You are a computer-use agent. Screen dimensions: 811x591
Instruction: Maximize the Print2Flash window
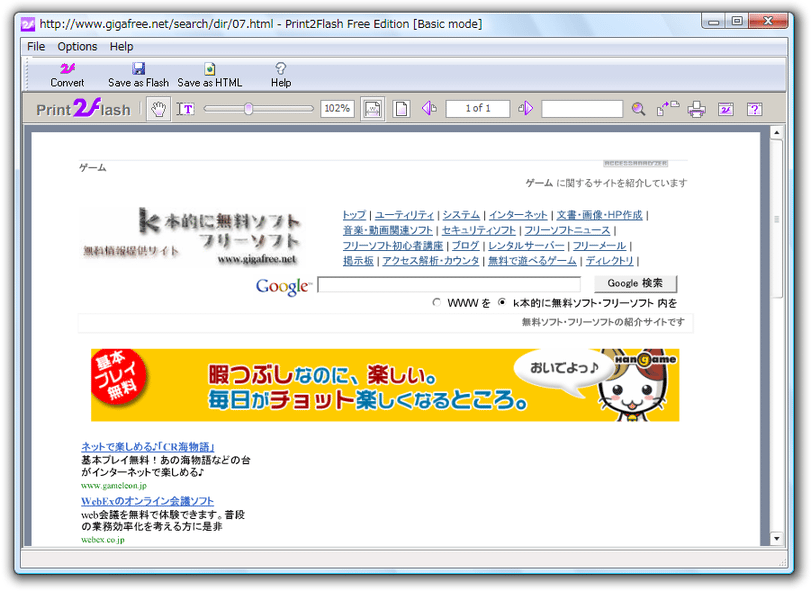tap(737, 22)
